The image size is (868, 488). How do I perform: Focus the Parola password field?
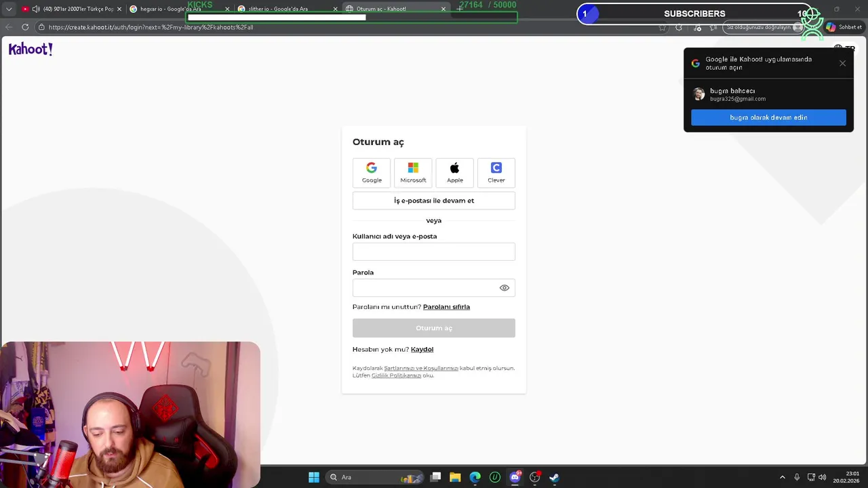(434, 288)
